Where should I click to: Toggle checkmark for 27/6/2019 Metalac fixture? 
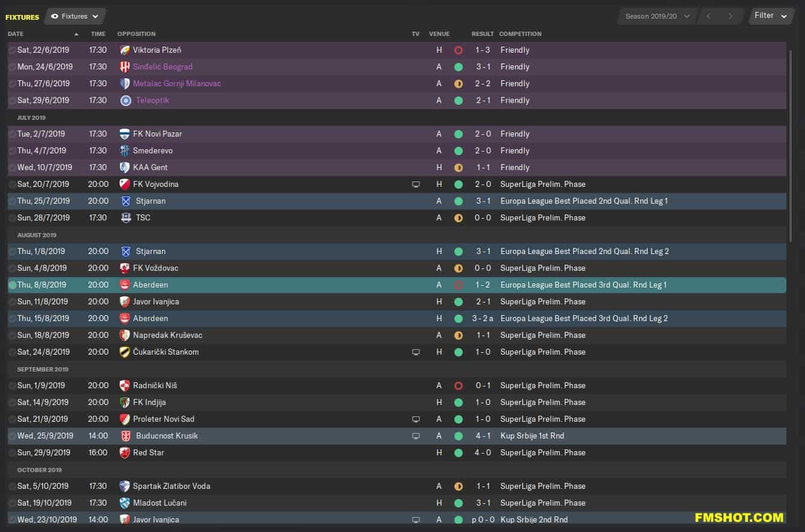[x=12, y=84]
